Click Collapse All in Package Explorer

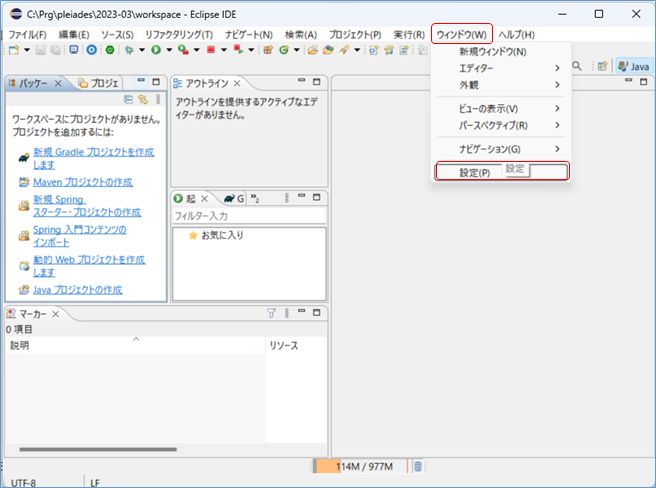(x=128, y=99)
